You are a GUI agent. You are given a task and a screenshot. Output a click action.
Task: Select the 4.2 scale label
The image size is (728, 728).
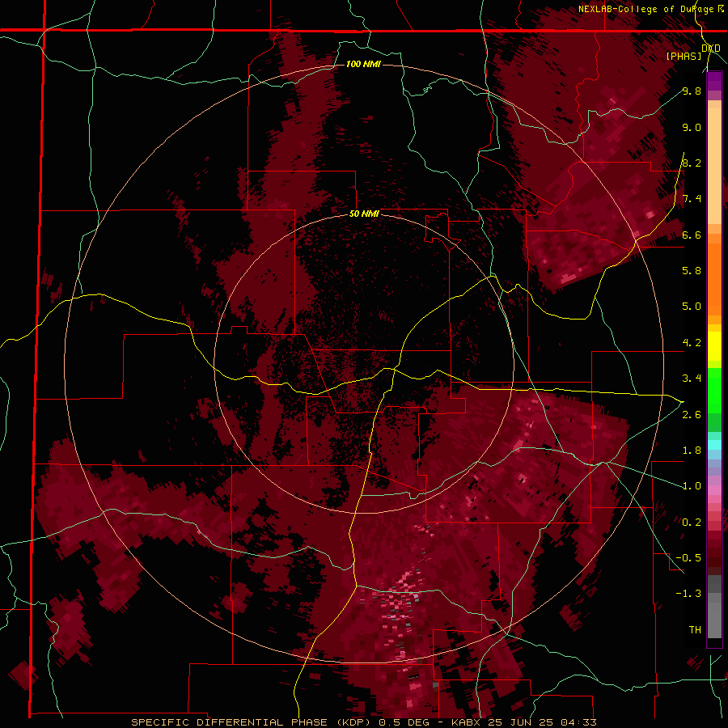tap(692, 343)
